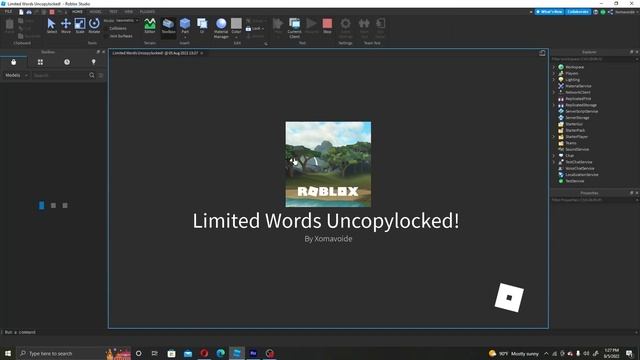Click the Toolbox search magnifier icon
This screenshot has width=640, height=360.
pos(92,75)
